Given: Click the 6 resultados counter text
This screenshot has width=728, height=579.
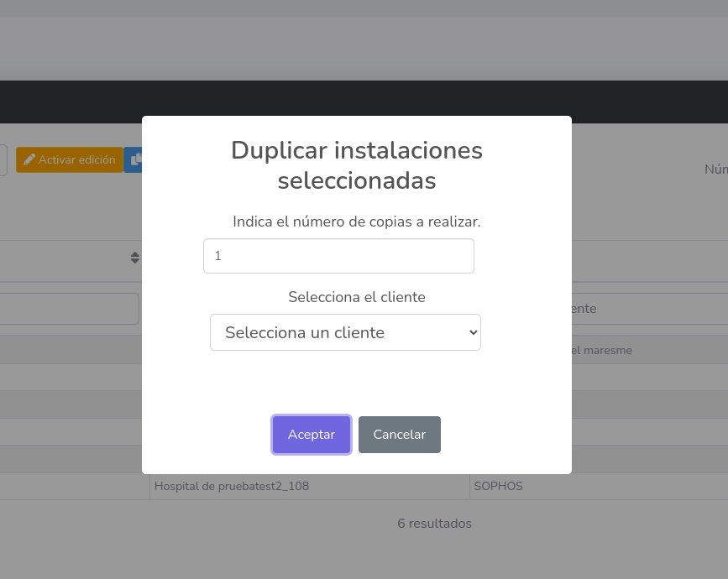Looking at the screenshot, I should (x=434, y=523).
